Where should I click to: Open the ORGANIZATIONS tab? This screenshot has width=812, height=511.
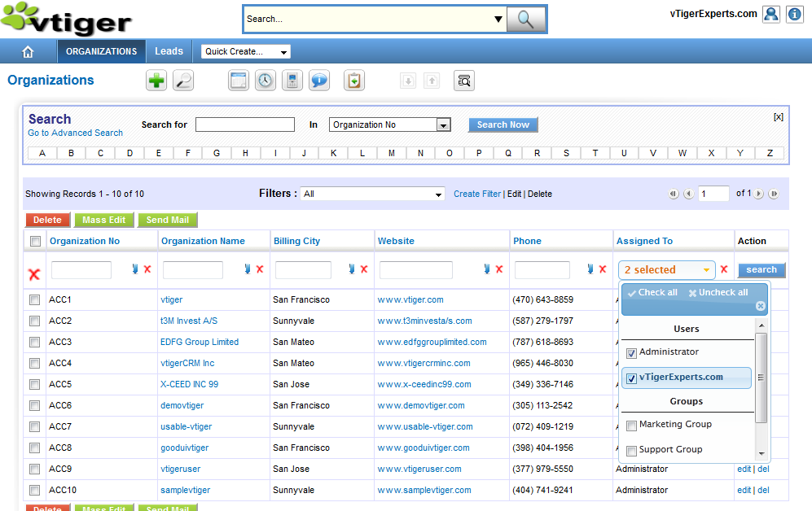[x=102, y=52]
